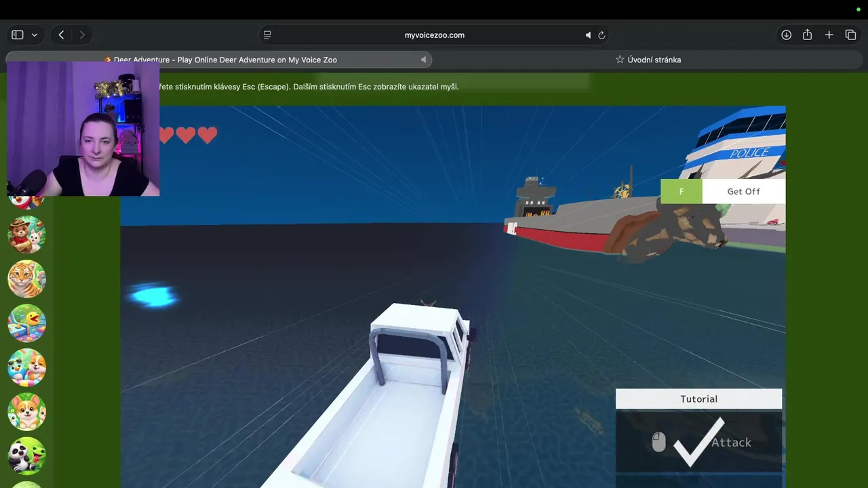
Task: Switch to the Deer Adventure tab
Action: (x=219, y=60)
